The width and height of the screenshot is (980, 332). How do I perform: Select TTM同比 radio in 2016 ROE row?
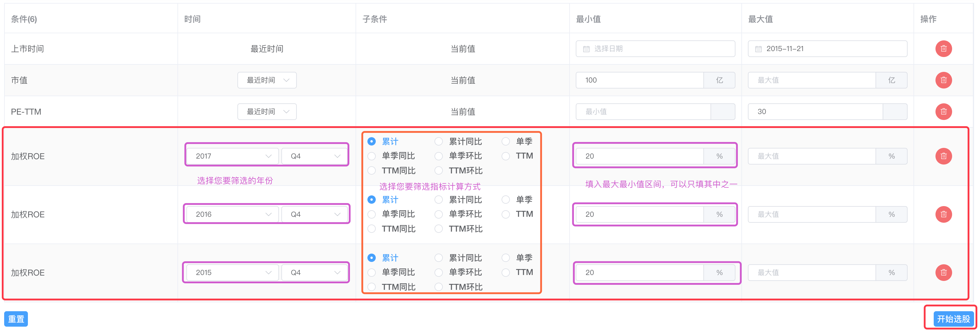tap(372, 229)
